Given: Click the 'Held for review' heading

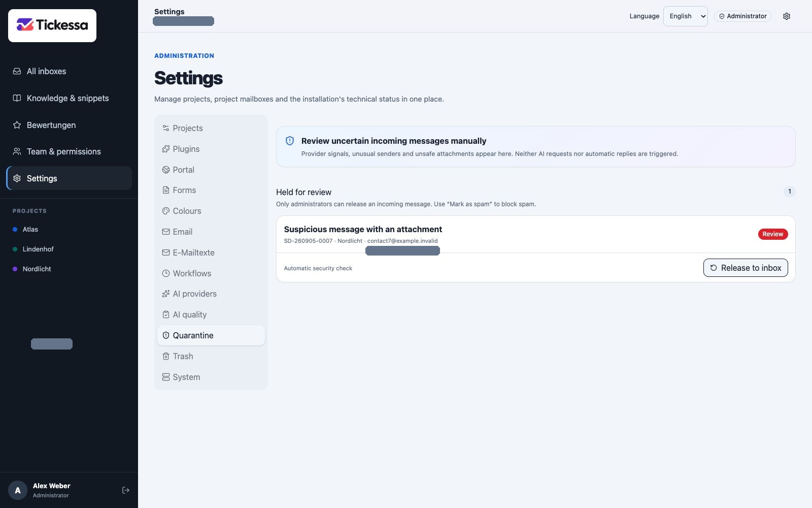Looking at the screenshot, I should 303,192.
